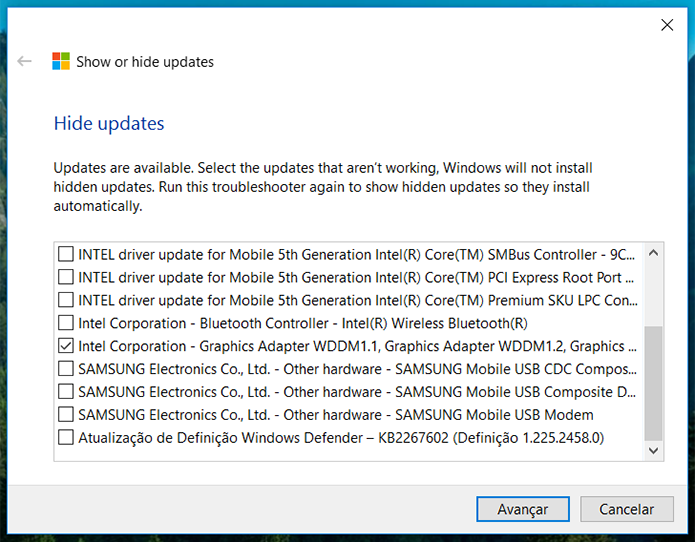Click the Hide updates heading
This screenshot has height=542, width=695.
point(109,124)
